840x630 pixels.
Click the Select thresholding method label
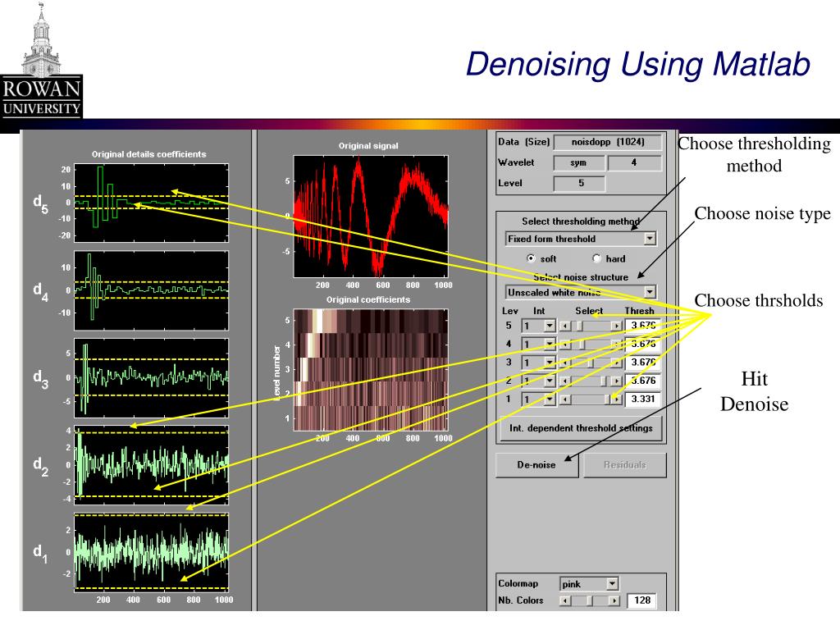point(582,221)
